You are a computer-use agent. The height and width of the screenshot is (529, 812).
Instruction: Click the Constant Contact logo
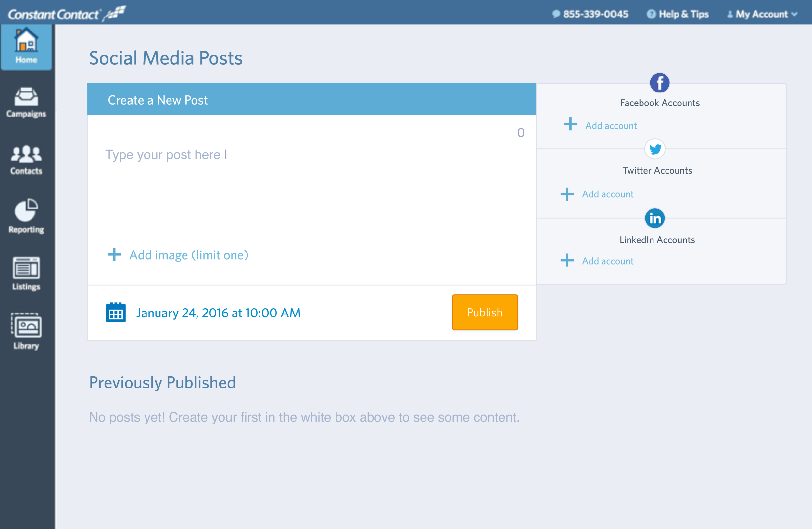[x=67, y=14]
